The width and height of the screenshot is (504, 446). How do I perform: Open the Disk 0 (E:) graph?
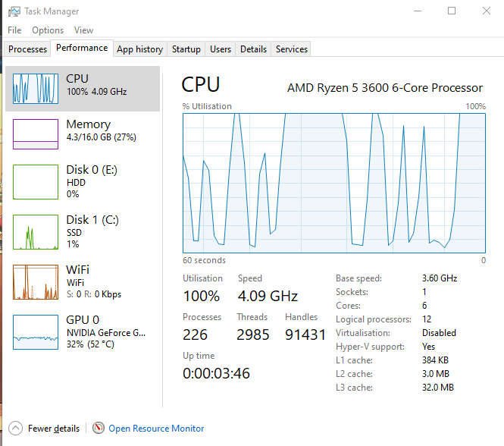tap(36, 183)
